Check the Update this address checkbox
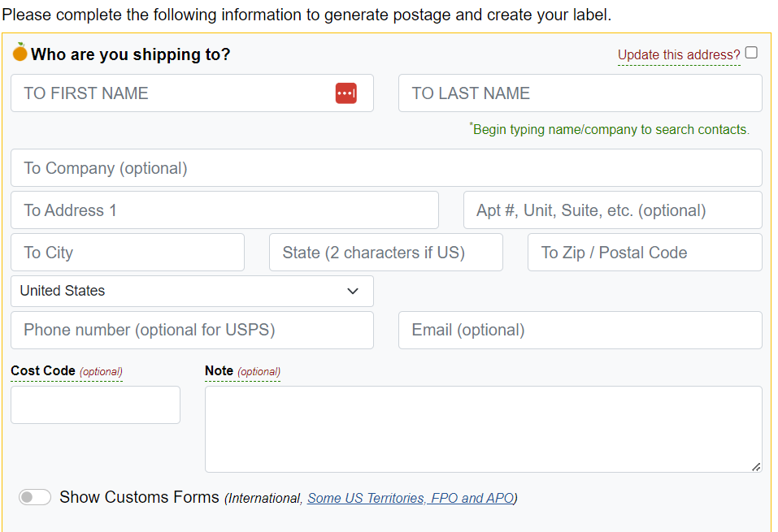 click(751, 53)
